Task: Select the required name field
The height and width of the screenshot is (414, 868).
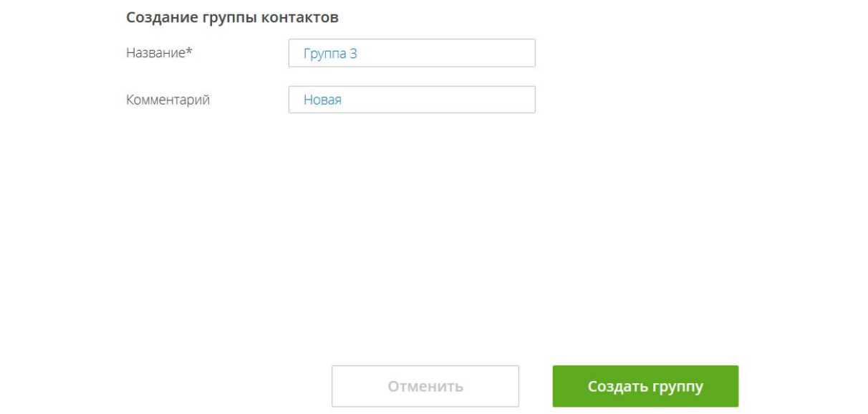Action: [412, 53]
